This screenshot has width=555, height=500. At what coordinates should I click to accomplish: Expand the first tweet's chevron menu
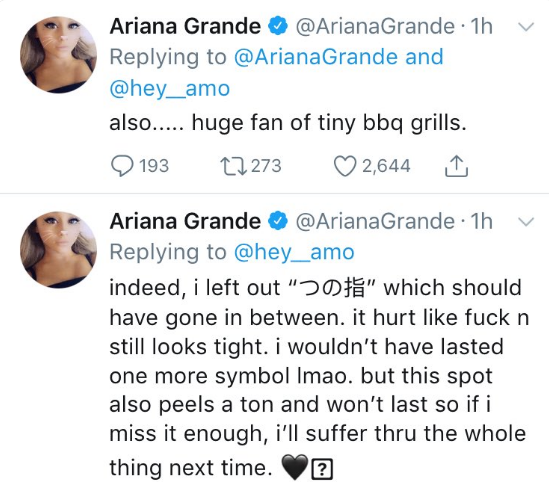coord(526,27)
